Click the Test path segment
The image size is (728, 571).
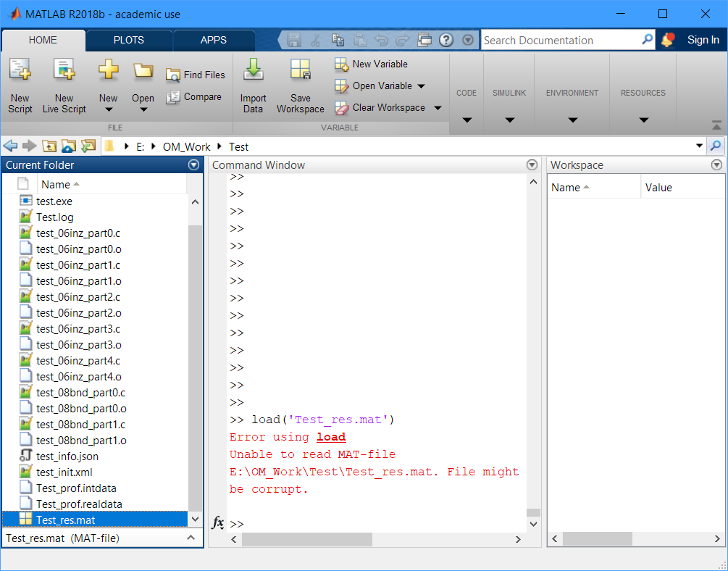tap(238, 147)
